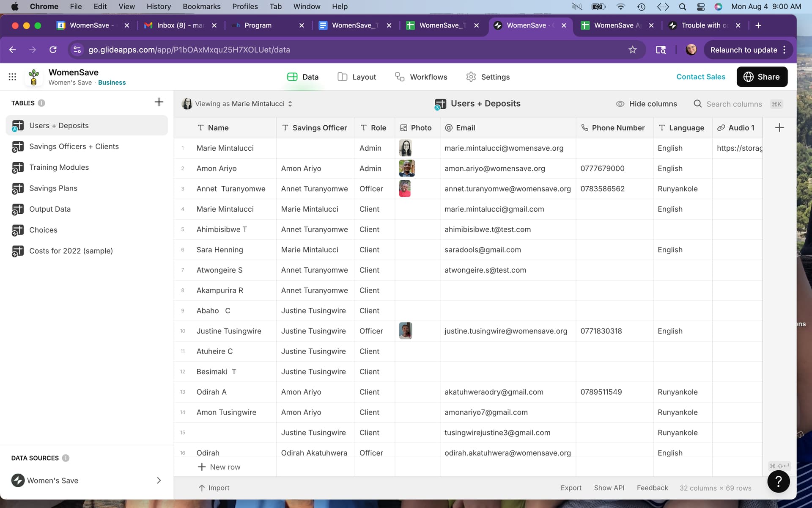The height and width of the screenshot is (508, 812).
Task: Open the Phone Number column header
Action: pos(614,128)
